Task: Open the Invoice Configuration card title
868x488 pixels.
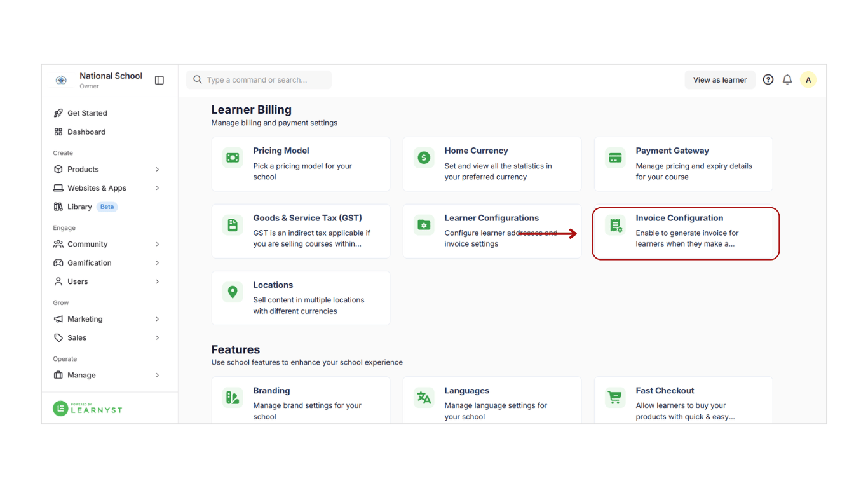Action: pyautogui.click(x=679, y=218)
